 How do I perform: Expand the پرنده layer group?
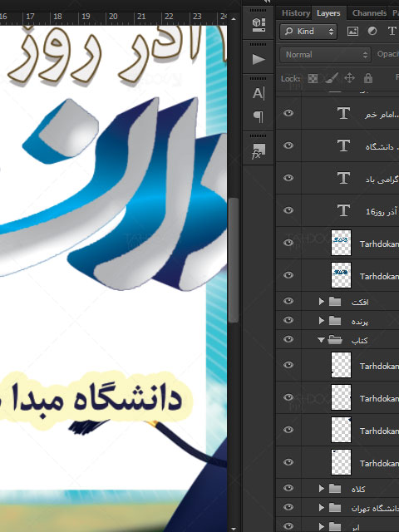click(x=322, y=320)
